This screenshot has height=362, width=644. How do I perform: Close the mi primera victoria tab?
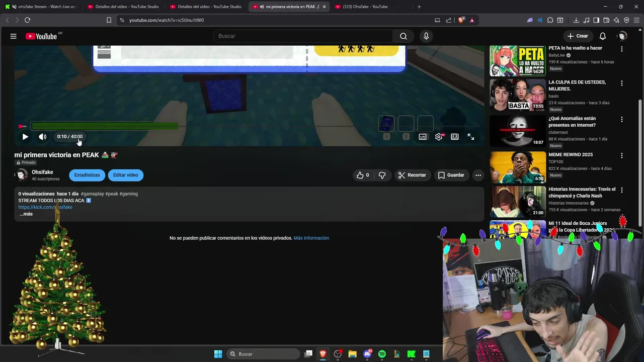tap(324, 7)
